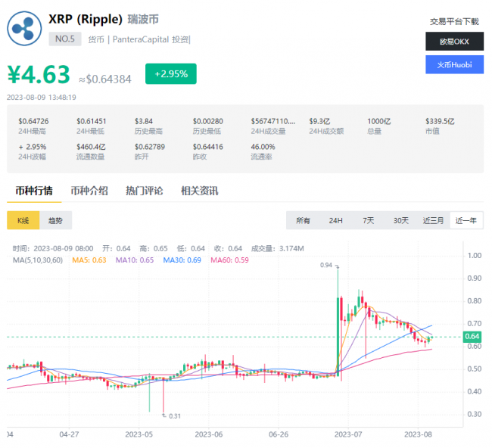Choose the 24H time range
Image resolution: width=492 pixels, height=448 pixels.
pos(335,220)
